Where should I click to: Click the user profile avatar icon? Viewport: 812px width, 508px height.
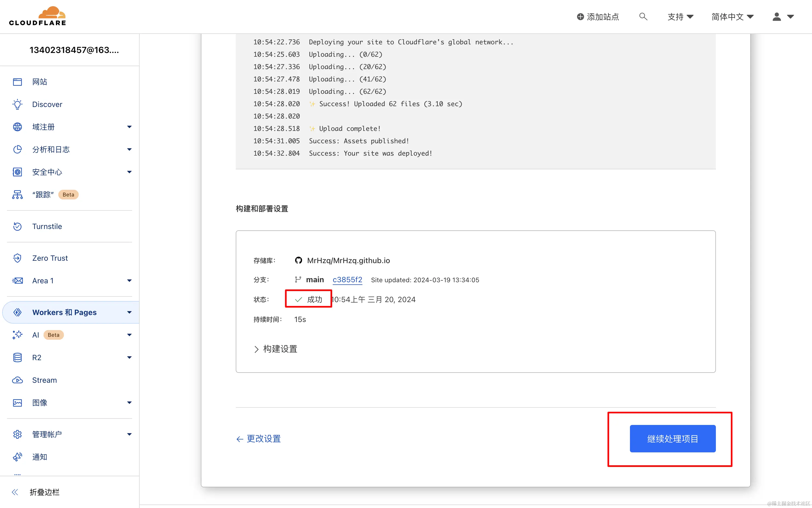(x=777, y=16)
